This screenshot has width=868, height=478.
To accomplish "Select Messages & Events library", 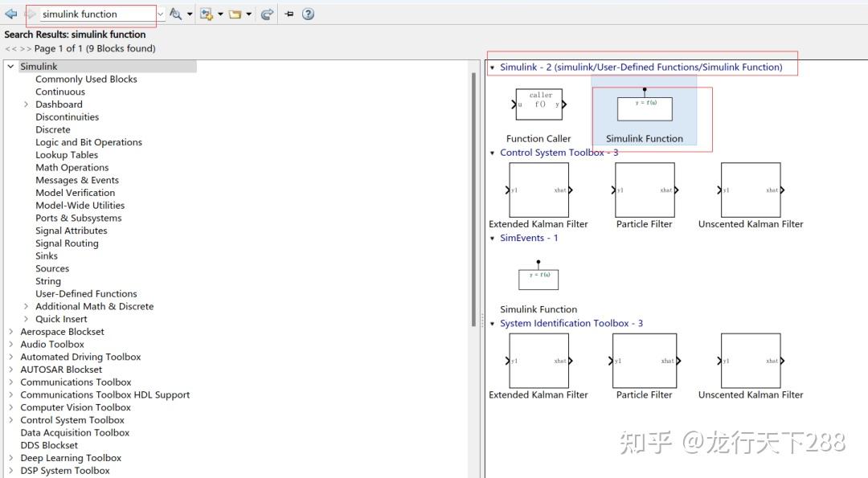I will [77, 181].
